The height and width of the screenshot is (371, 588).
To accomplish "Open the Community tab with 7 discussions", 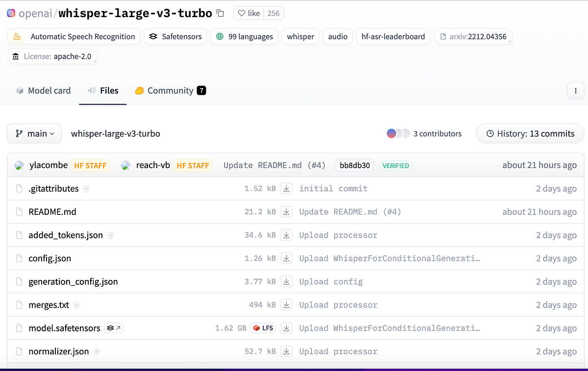I will click(170, 91).
